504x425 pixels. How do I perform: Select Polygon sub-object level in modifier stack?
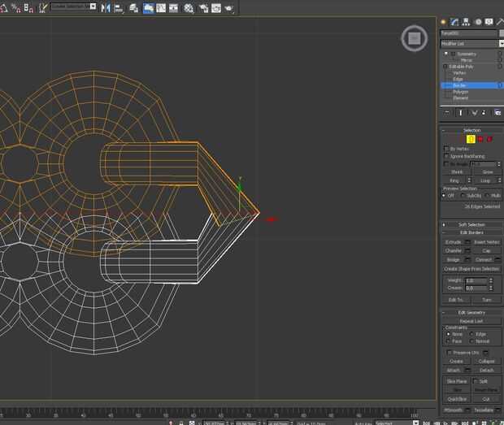pyautogui.click(x=460, y=92)
